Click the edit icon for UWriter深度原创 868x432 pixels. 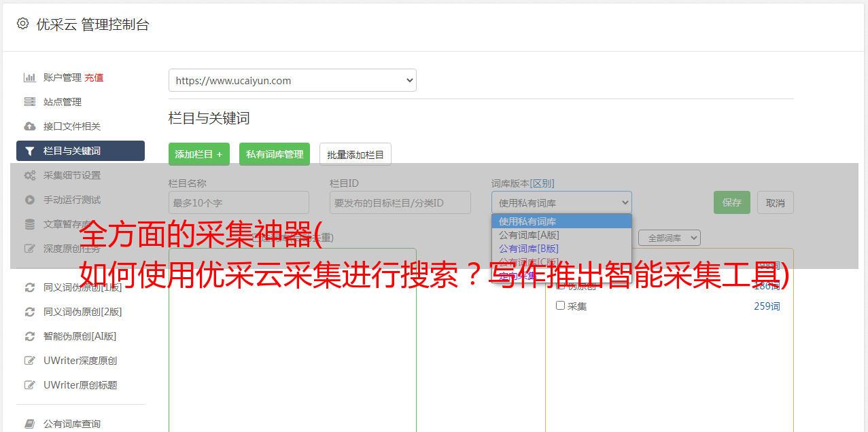click(30, 361)
